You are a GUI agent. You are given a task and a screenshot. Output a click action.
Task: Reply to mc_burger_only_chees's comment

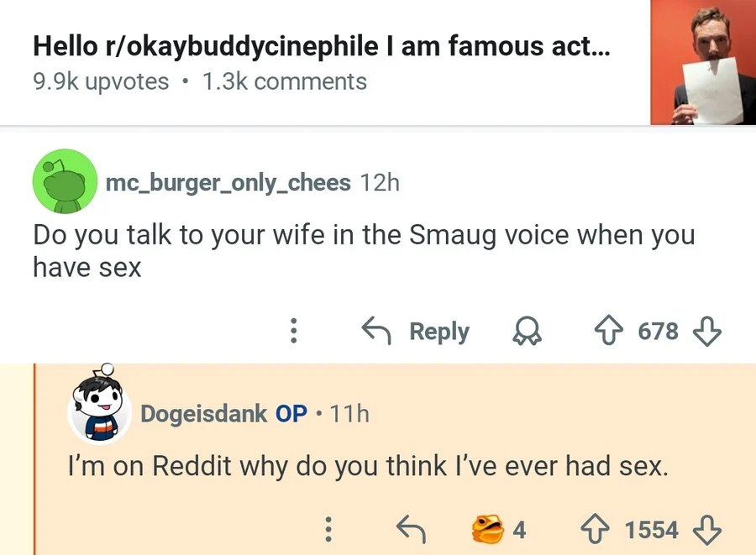415,332
